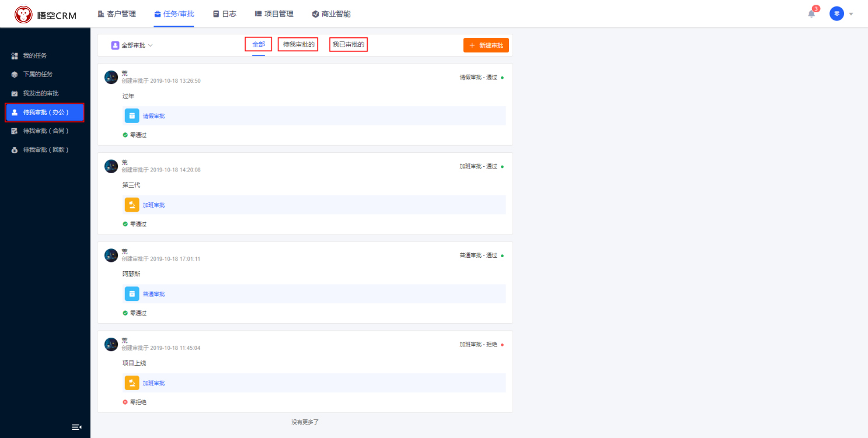Viewport: 868px width, 438px height.
Task: Click the orange 加班审批 icon in 第三代 card
Action: (x=132, y=205)
